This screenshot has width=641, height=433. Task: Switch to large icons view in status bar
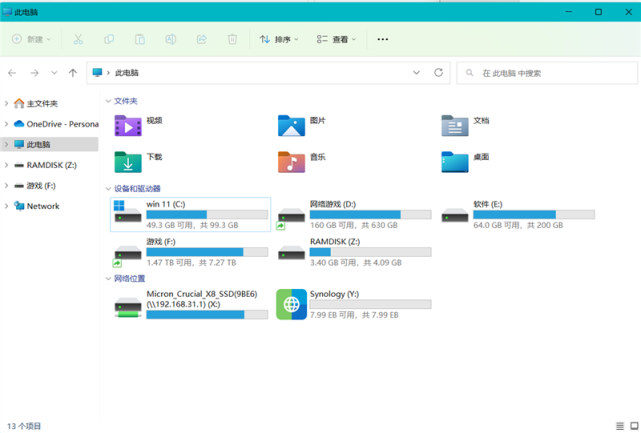tap(634, 426)
